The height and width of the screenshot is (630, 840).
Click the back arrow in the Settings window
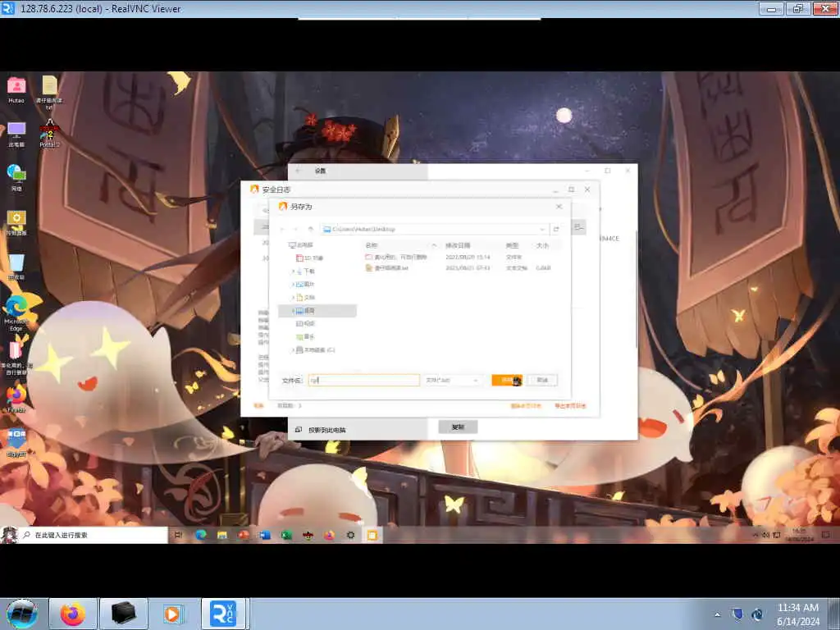tap(299, 171)
